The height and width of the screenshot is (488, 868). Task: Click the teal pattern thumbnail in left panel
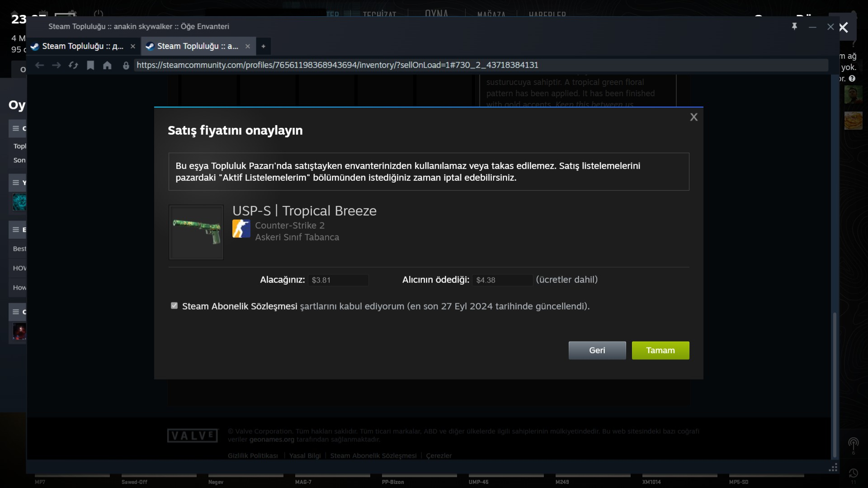click(19, 202)
